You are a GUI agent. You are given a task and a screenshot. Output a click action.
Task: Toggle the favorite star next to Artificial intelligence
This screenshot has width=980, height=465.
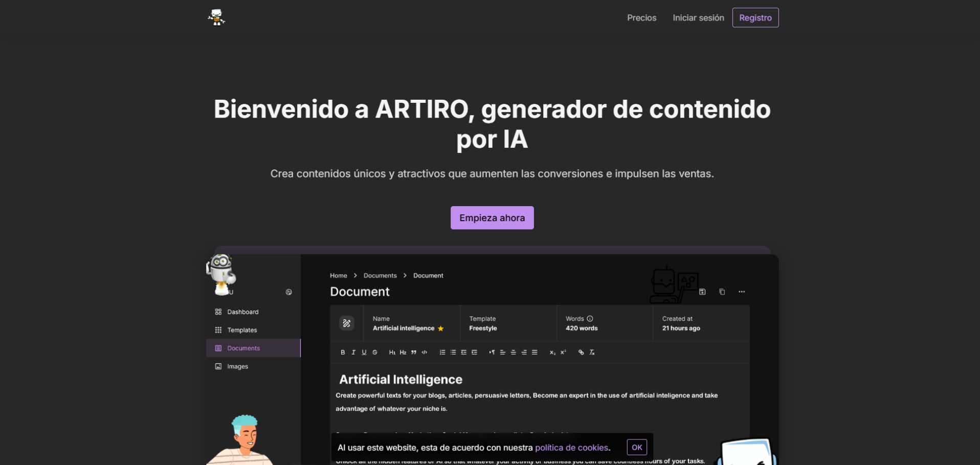(x=441, y=328)
